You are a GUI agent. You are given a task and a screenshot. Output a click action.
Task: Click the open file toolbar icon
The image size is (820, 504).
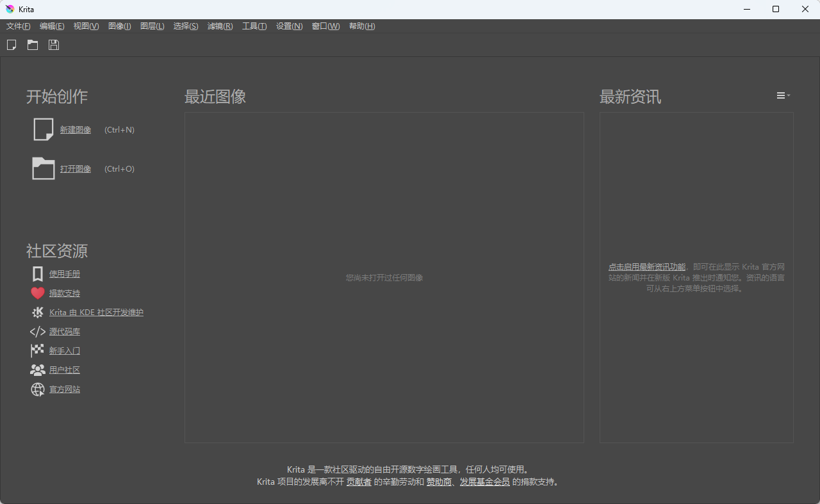point(33,45)
